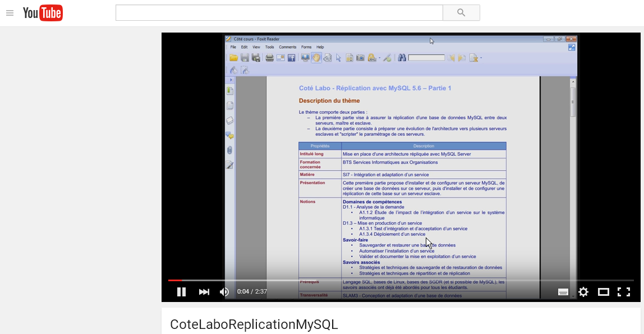644x334 pixels.
Task: Open folder icon in Foxit toolbar
Action: click(x=233, y=58)
